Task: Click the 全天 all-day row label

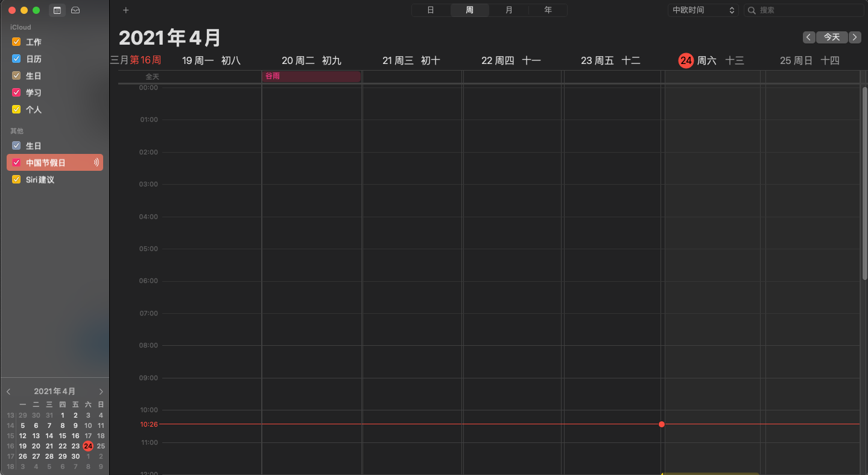Action: [152, 77]
